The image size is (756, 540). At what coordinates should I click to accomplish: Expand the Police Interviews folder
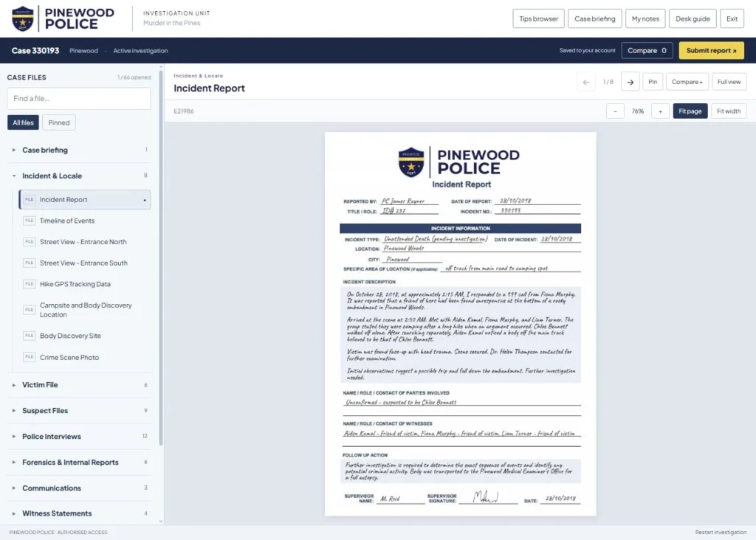point(79,437)
